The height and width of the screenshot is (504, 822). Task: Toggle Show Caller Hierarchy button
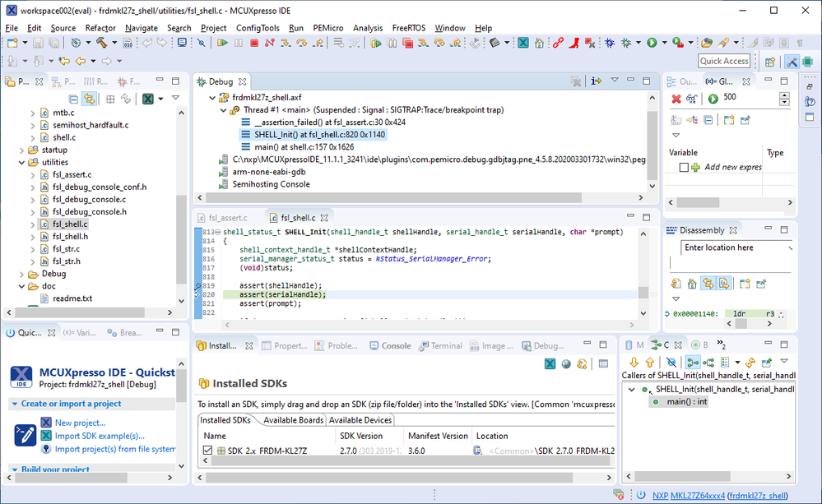click(693, 363)
